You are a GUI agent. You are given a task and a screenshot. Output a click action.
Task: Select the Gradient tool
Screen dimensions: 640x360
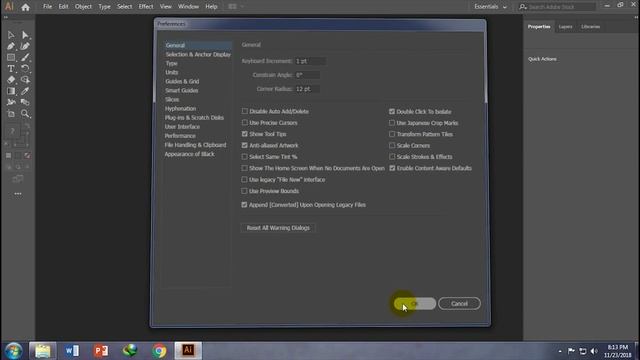point(11,91)
